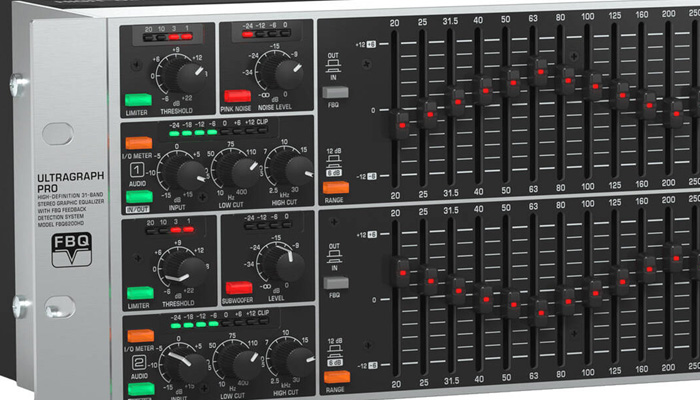Select channel 2 25 Hz fader
The width and height of the screenshot is (700, 400).
pyautogui.click(x=430, y=281)
